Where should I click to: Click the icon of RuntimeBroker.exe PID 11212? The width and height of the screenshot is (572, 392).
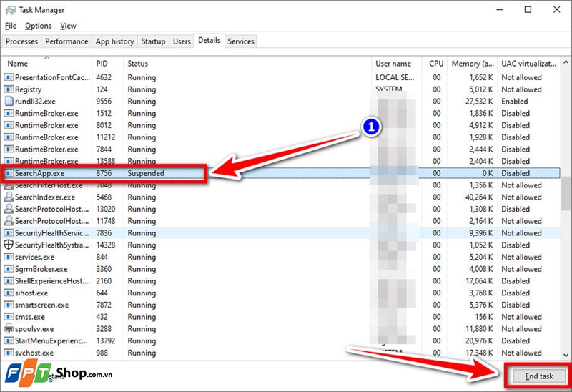9,137
